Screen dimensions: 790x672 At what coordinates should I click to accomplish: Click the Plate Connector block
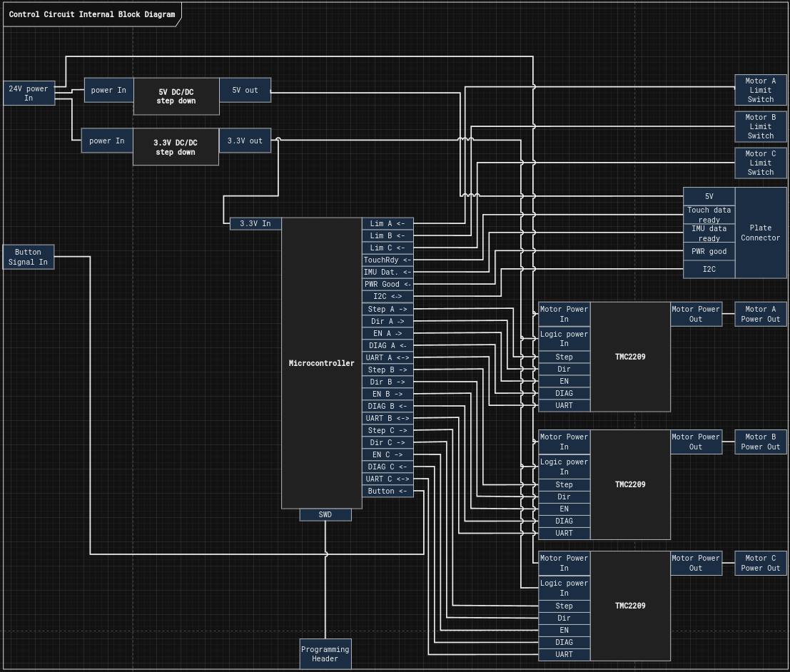point(760,233)
